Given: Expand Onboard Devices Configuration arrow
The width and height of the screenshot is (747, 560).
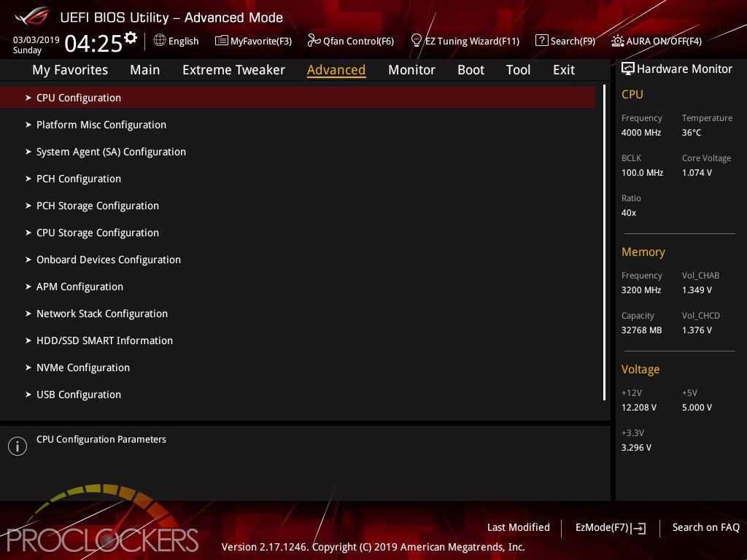Looking at the screenshot, I should click(28, 260).
